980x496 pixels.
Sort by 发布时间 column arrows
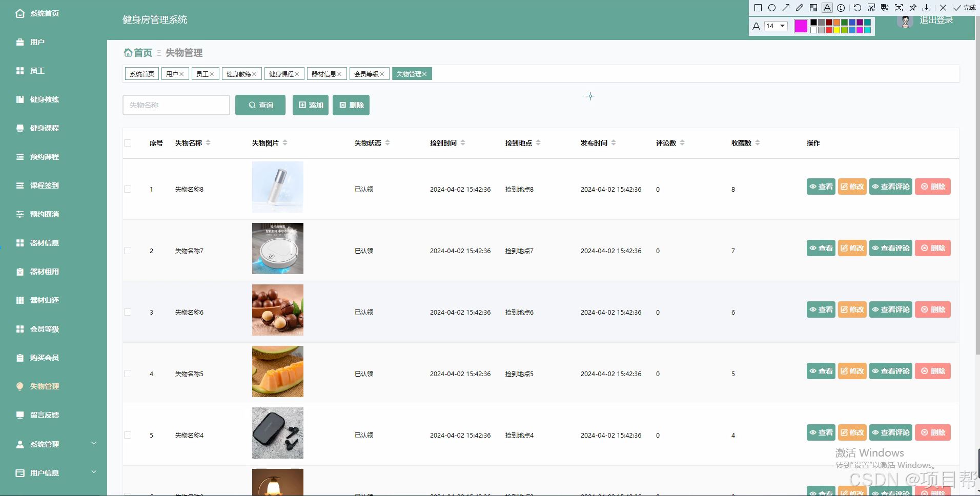tap(614, 143)
